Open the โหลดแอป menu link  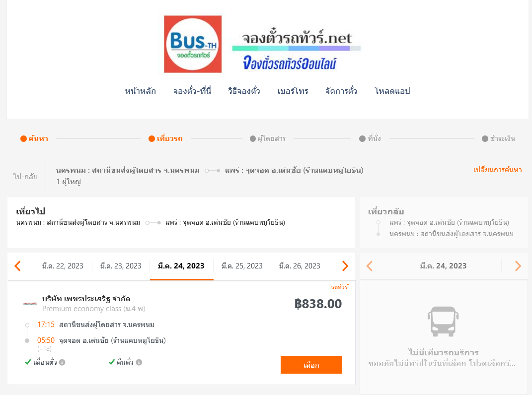(392, 91)
